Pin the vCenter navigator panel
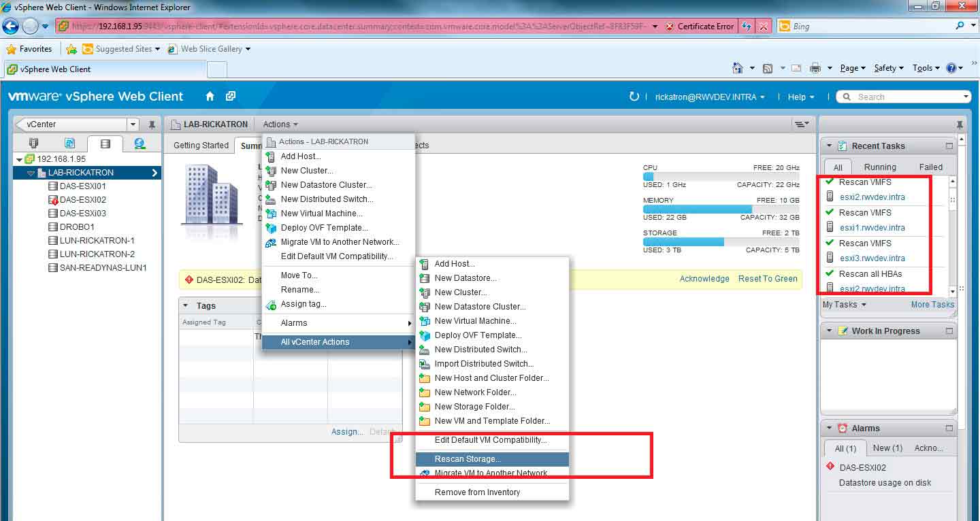Screen dimensions: 980x521 152,125
